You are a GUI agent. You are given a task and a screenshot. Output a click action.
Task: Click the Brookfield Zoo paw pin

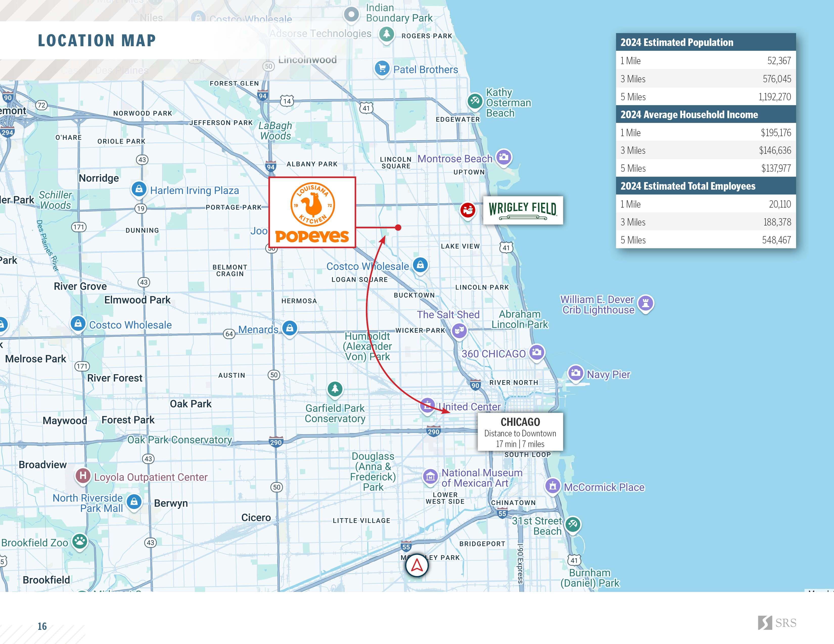80,542
